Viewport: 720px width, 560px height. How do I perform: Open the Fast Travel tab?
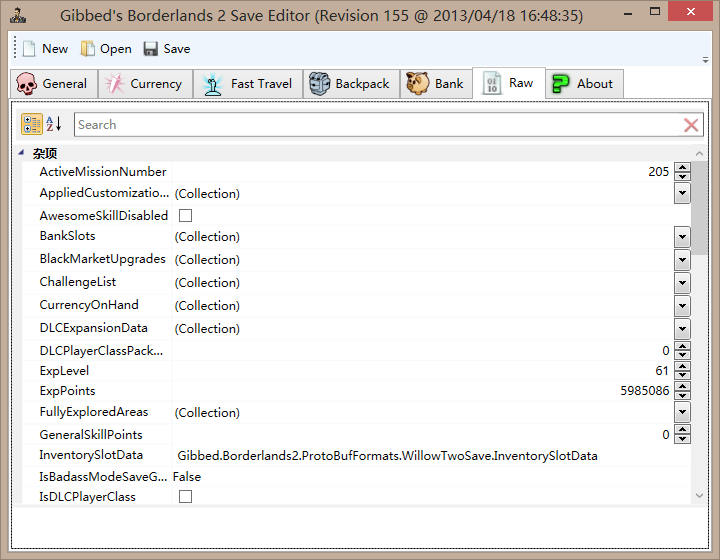(248, 84)
